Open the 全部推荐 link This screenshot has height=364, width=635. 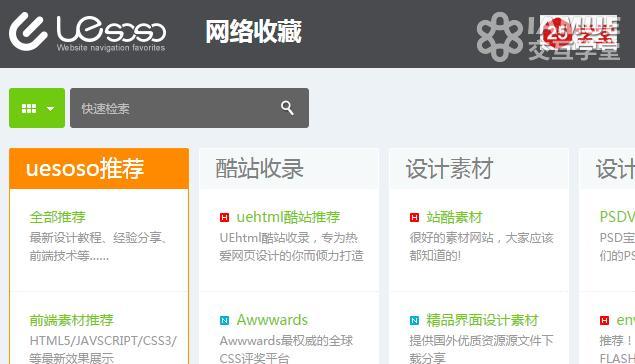(x=58, y=217)
